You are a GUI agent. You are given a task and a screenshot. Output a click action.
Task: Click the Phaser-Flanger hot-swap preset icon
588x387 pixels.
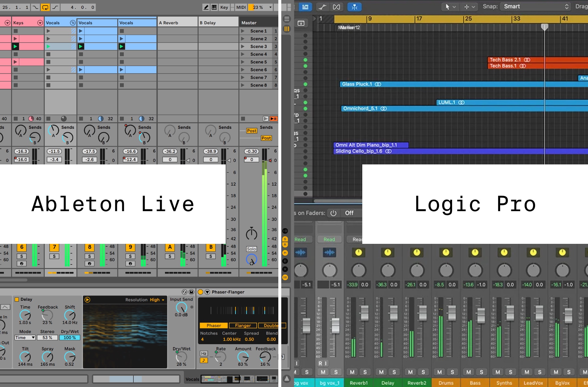[185, 292]
